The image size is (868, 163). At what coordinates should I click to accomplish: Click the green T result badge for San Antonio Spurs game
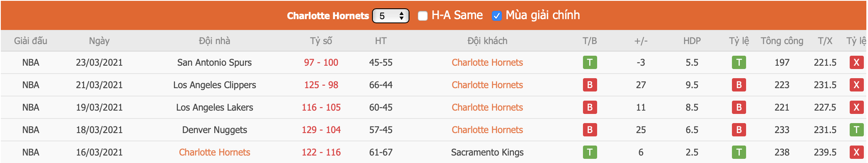tap(590, 62)
